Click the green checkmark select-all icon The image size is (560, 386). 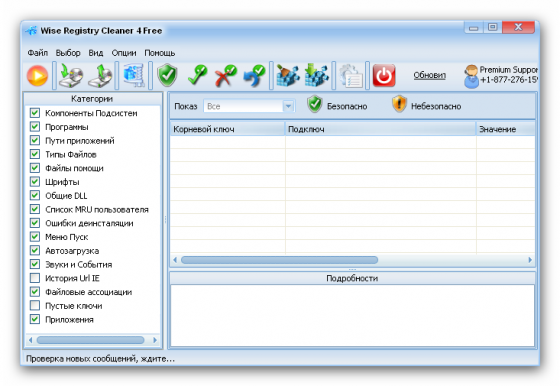coord(197,75)
